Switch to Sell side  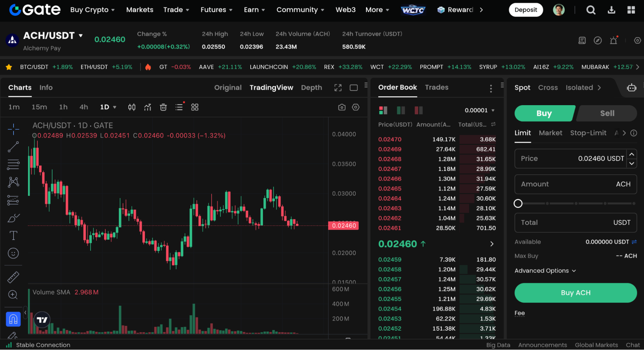tap(607, 113)
